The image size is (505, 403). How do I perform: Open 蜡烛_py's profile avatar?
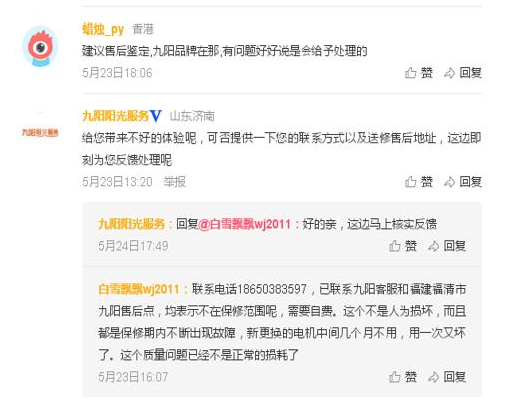point(40,46)
